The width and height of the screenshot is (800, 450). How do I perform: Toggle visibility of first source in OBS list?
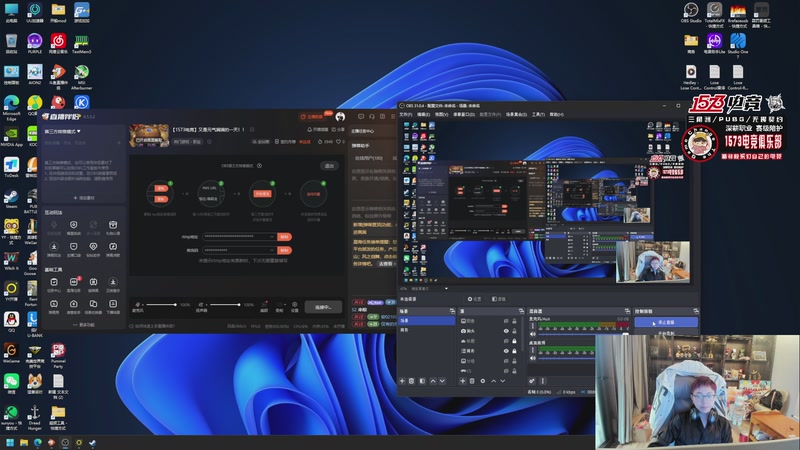point(506,321)
